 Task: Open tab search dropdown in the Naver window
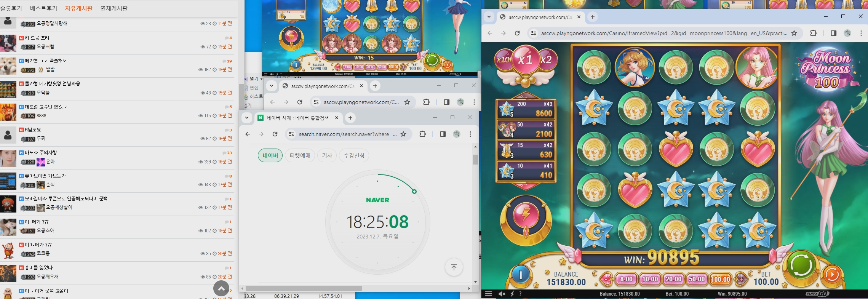point(247,118)
